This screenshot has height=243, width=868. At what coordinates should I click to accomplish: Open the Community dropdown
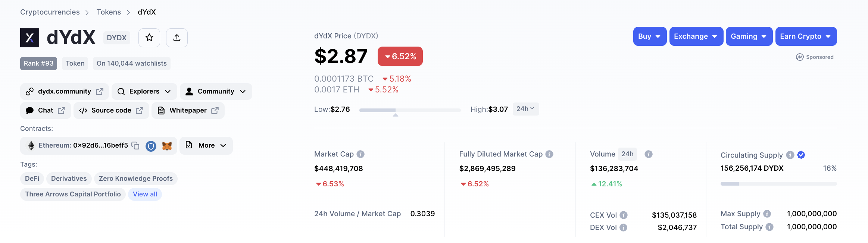point(216,91)
